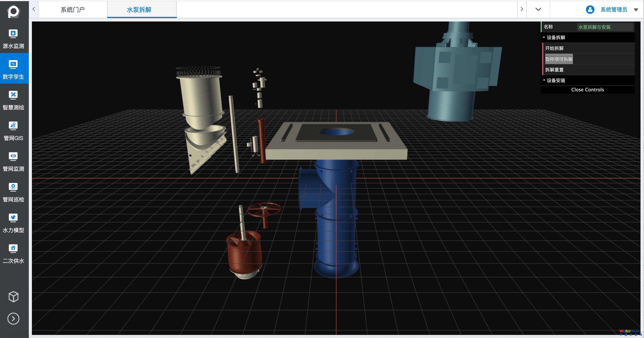Open the 系统管理员 user dropdown
The width and height of the screenshot is (644, 338).
[x=636, y=10]
